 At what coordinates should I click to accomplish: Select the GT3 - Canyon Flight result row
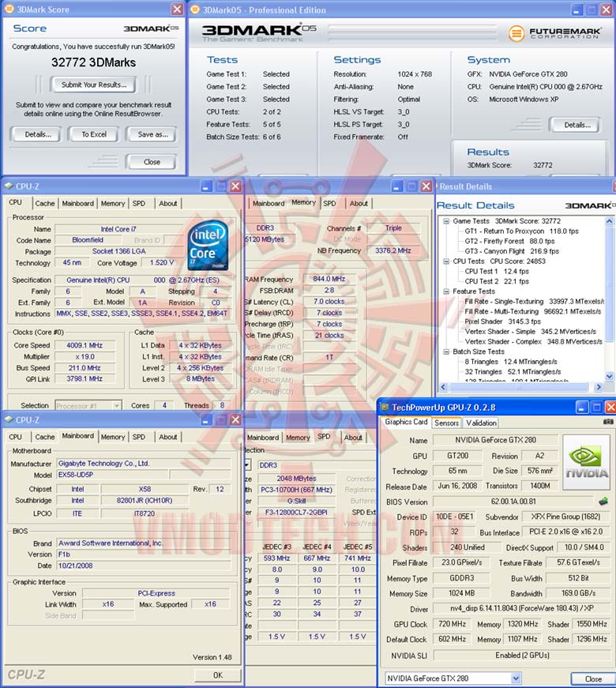512,251
